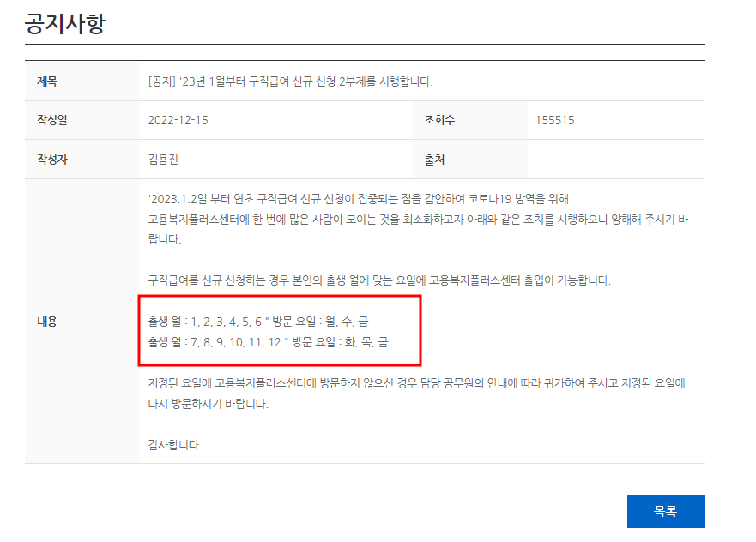Select the date 2022-12-15
Image resolution: width=756 pixels, height=542 pixels.
click(x=178, y=120)
